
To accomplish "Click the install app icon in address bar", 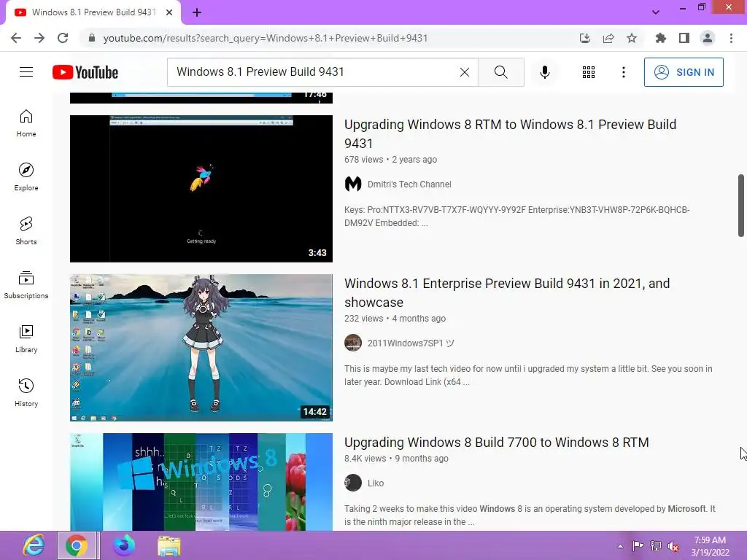I will point(585,38).
